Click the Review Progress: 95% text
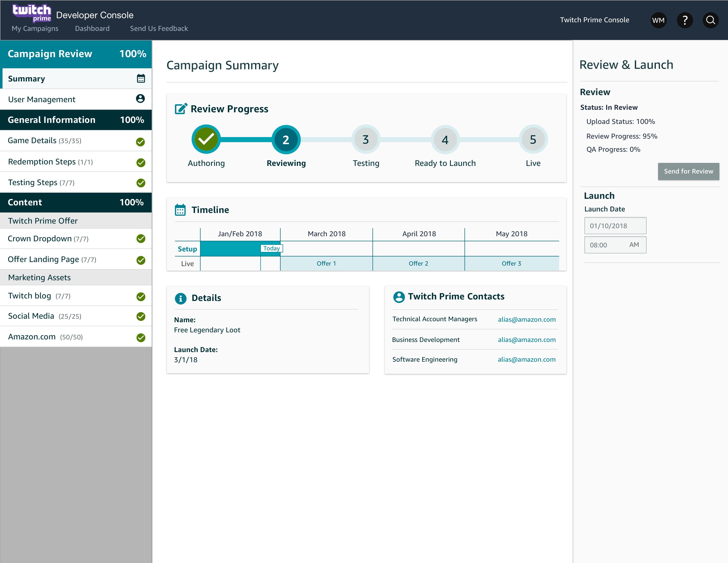728x563 pixels. [622, 136]
